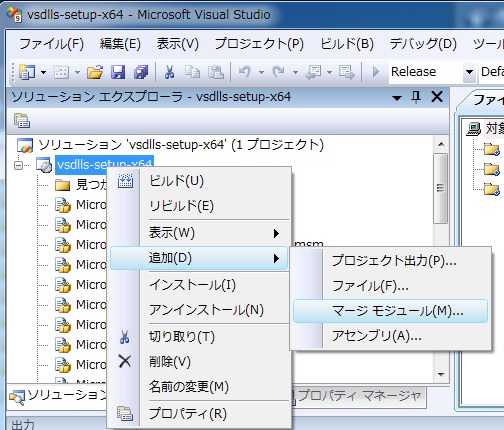Select the detected dependencies folder icon
504x430 pixels.
(x=63, y=185)
